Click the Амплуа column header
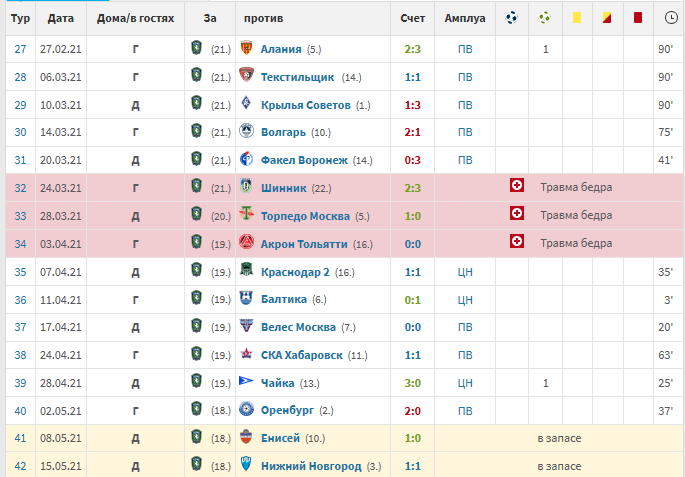 coord(465,18)
